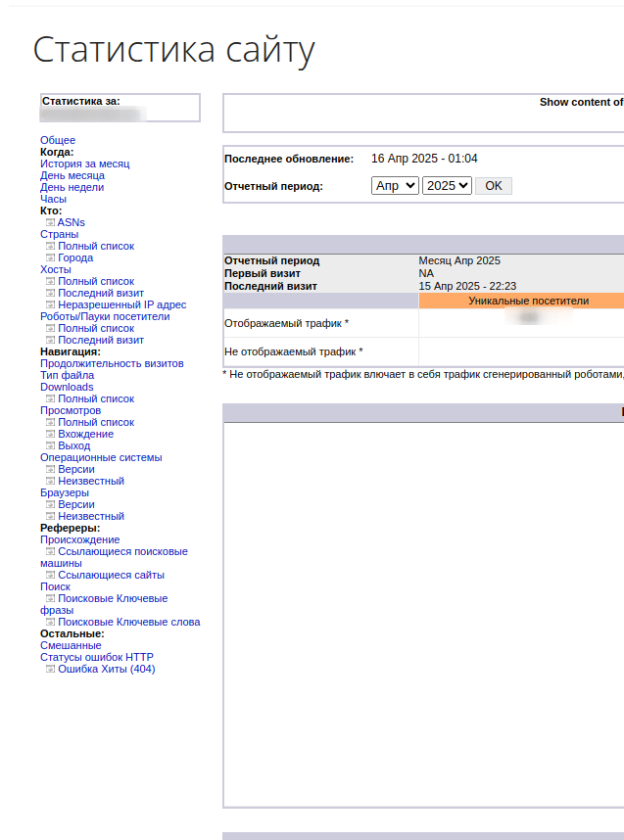This screenshot has height=840, width=624.
Task: Click the Отображаемый трафик * row label
Action: [286, 324]
